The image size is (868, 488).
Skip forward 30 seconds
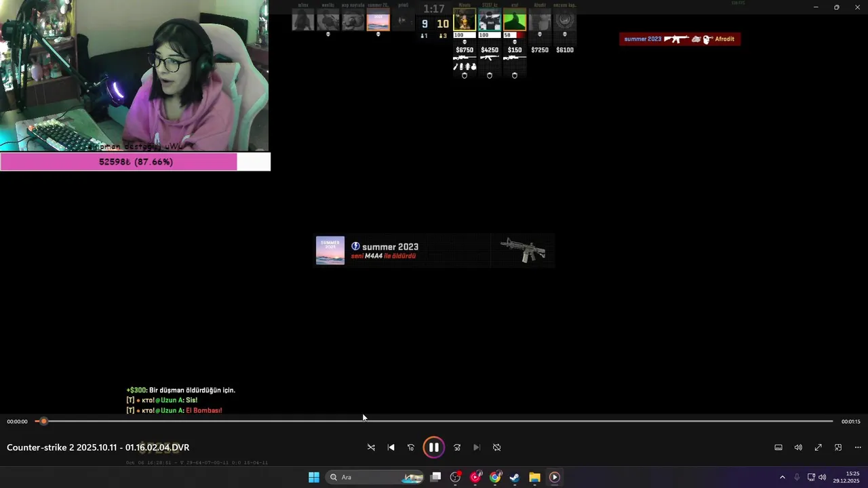(x=457, y=447)
